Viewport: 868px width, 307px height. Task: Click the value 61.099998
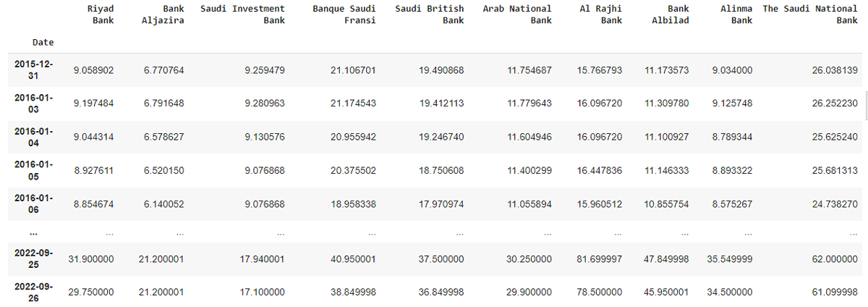pyautogui.click(x=835, y=292)
